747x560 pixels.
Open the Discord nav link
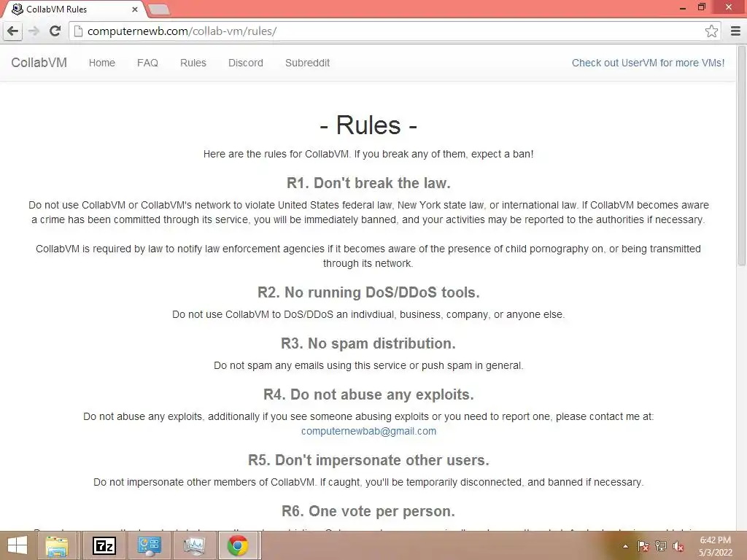(246, 63)
